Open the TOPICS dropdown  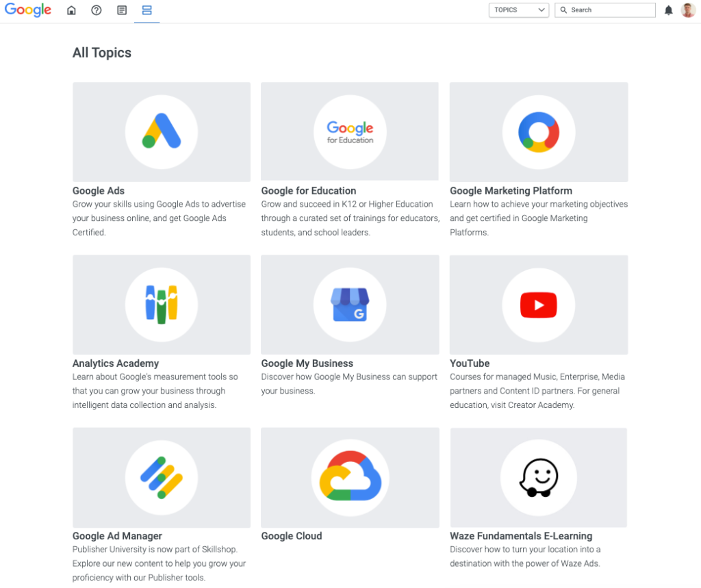coord(518,10)
